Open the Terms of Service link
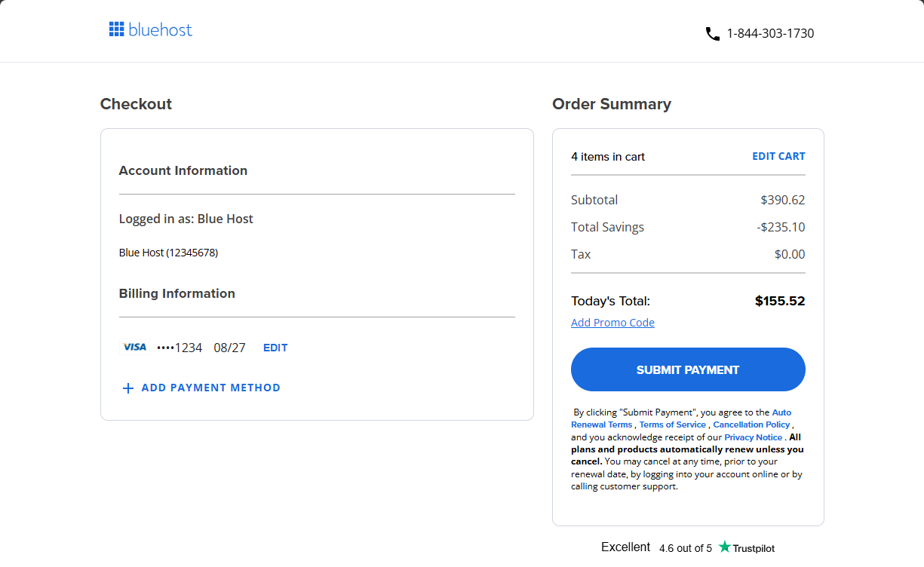 click(x=672, y=424)
